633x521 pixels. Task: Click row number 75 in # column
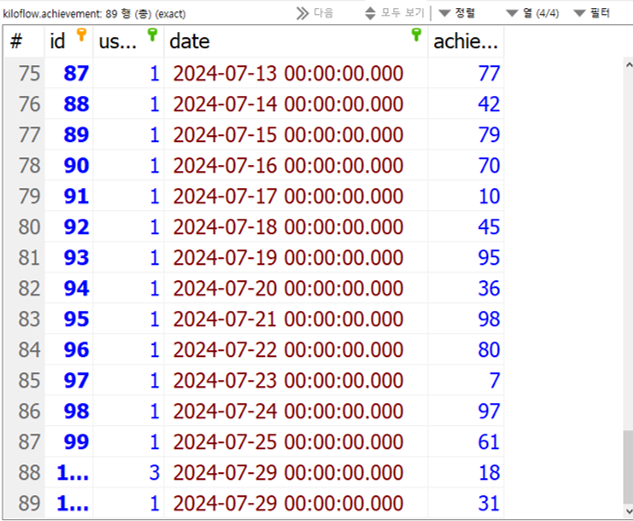[x=24, y=73]
